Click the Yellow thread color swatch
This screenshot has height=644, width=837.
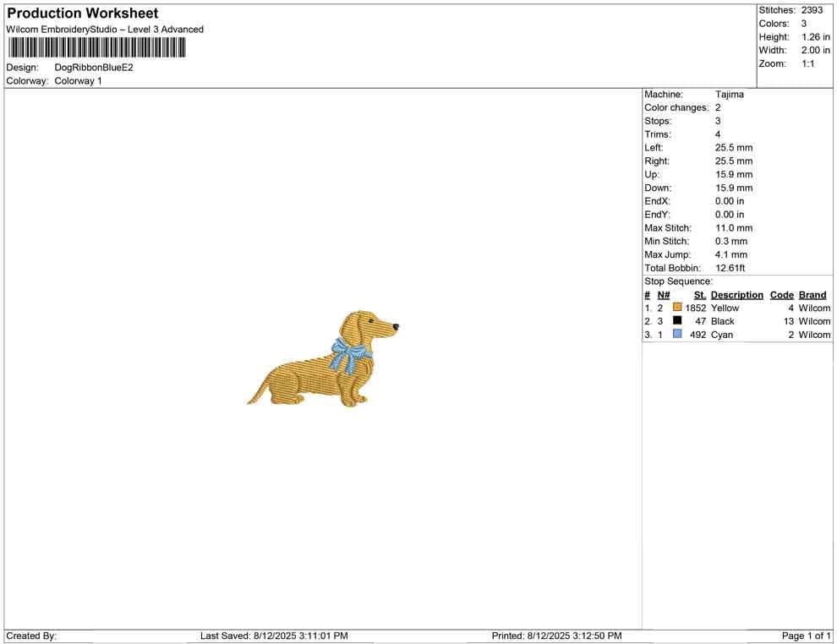(676, 308)
